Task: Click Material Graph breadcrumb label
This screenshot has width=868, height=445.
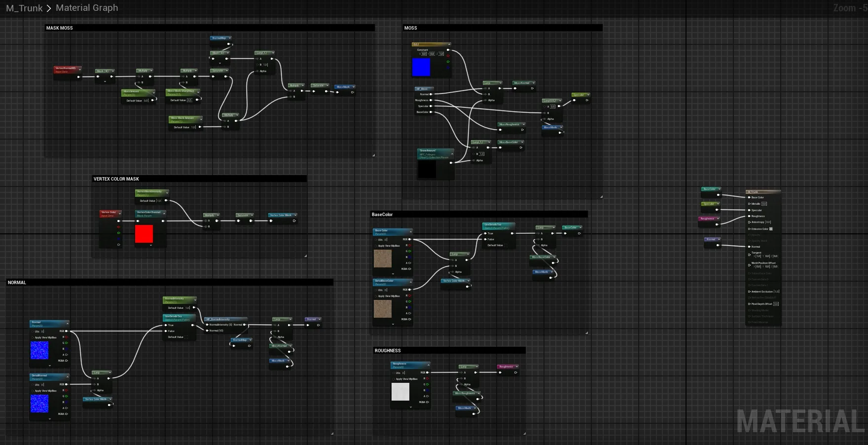Action: [x=87, y=8]
